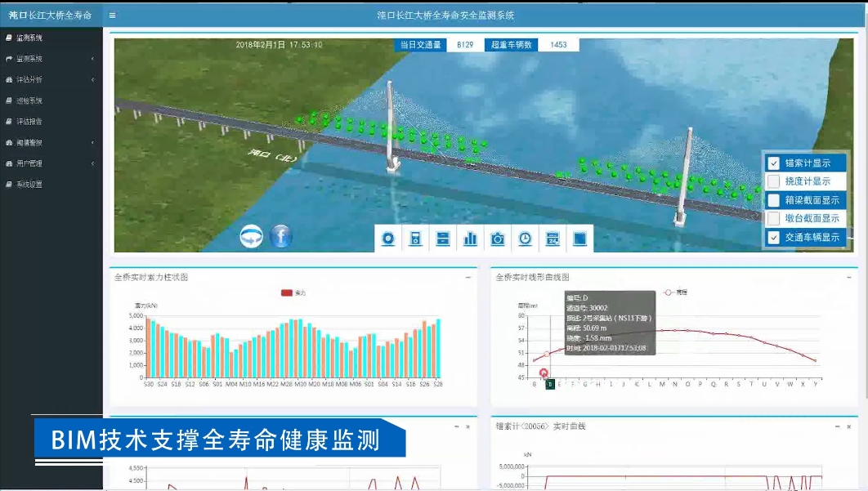Click the calendar 24 toolbar icon
This screenshot has width=868, height=491.
pyautogui.click(x=553, y=239)
